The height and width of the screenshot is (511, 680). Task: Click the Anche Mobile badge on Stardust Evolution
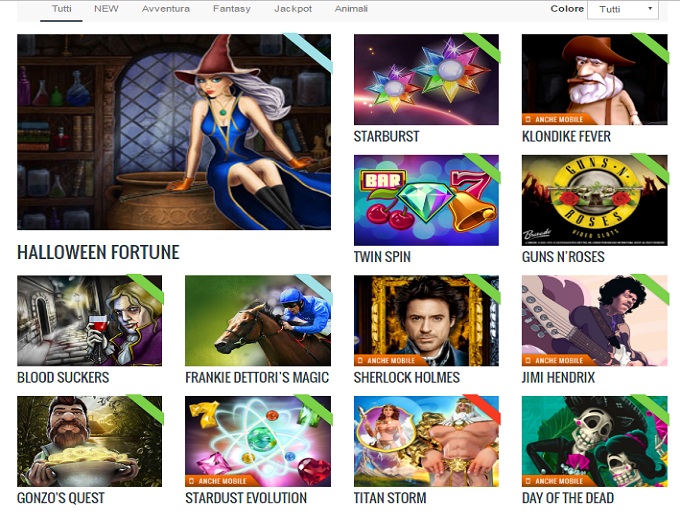tap(218, 481)
